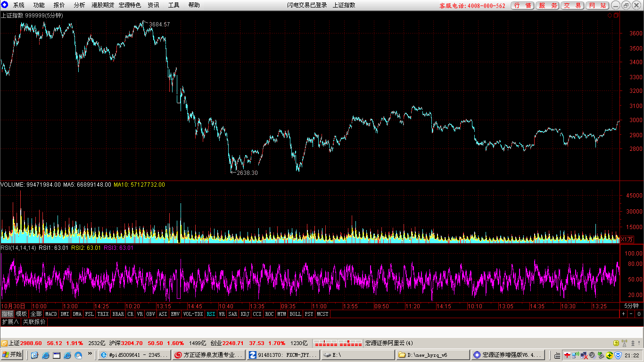Open the Windows 开始 start button

point(13,354)
